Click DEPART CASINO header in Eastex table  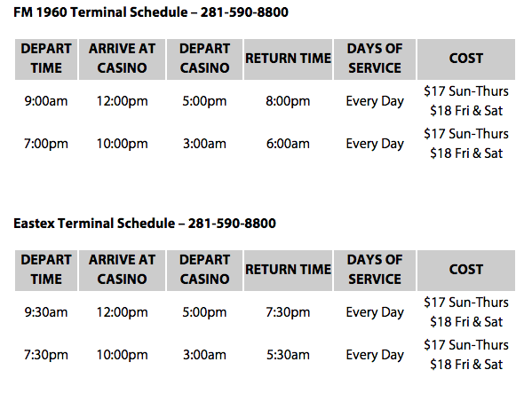[204, 271]
